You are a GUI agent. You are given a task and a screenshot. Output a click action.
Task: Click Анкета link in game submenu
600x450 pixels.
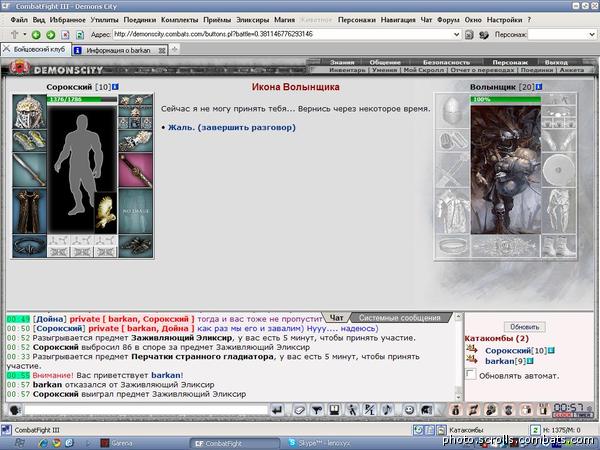tap(572, 70)
